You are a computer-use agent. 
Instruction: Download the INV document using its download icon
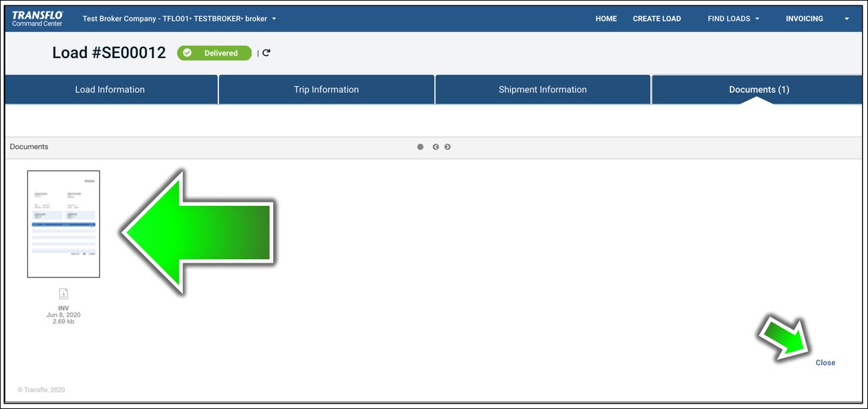click(63, 293)
